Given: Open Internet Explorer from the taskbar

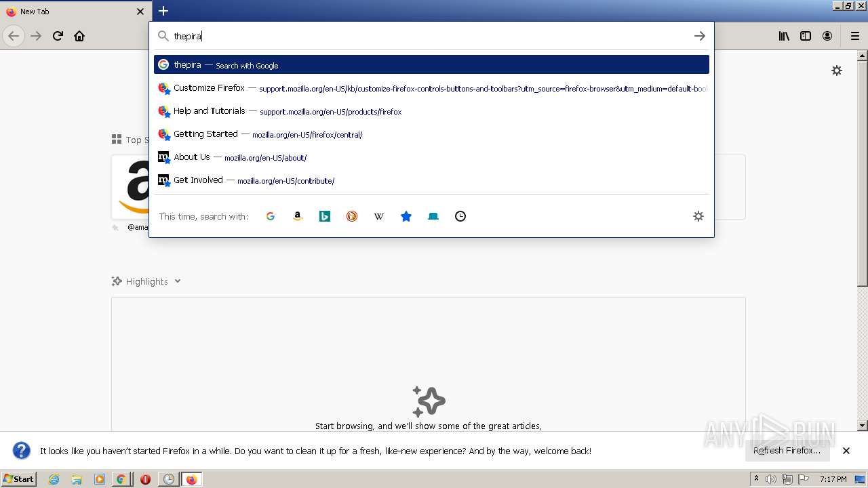Looking at the screenshot, I should pos(54,479).
